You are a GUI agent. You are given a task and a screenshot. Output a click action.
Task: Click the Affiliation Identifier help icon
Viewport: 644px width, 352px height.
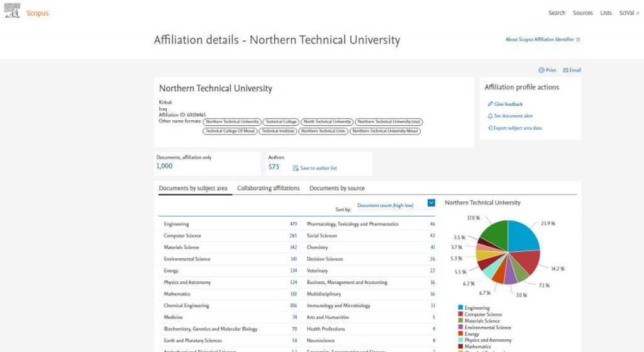coord(579,40)
